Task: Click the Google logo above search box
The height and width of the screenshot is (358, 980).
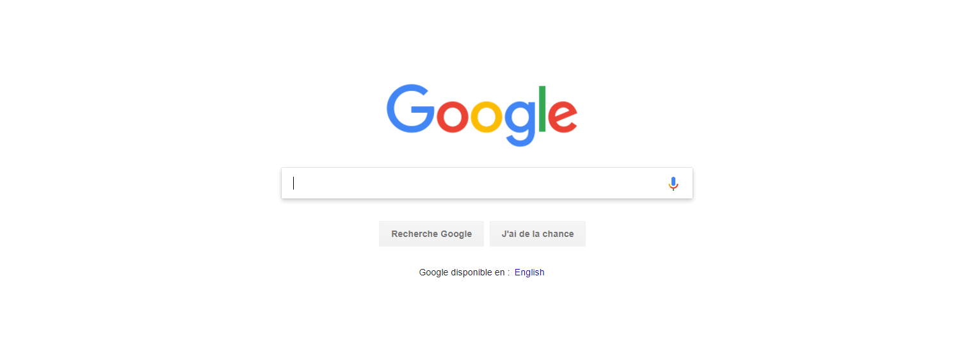Action: (482, 115)
